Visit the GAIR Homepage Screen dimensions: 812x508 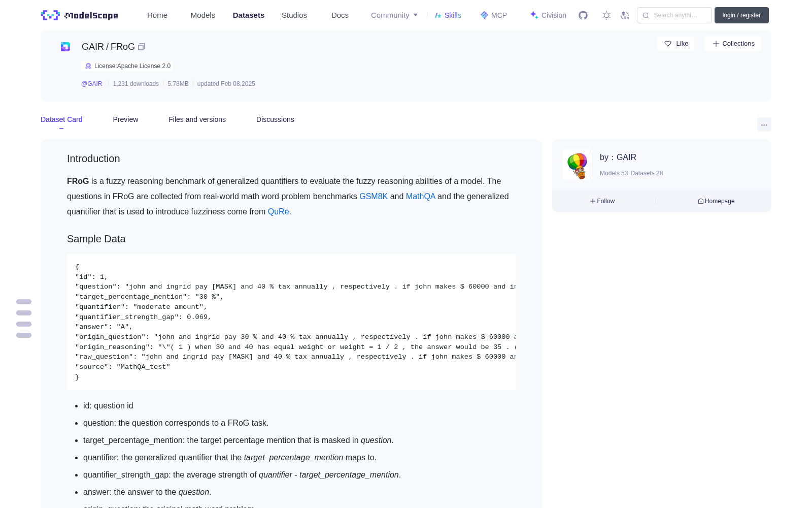(x=716, y=201)
